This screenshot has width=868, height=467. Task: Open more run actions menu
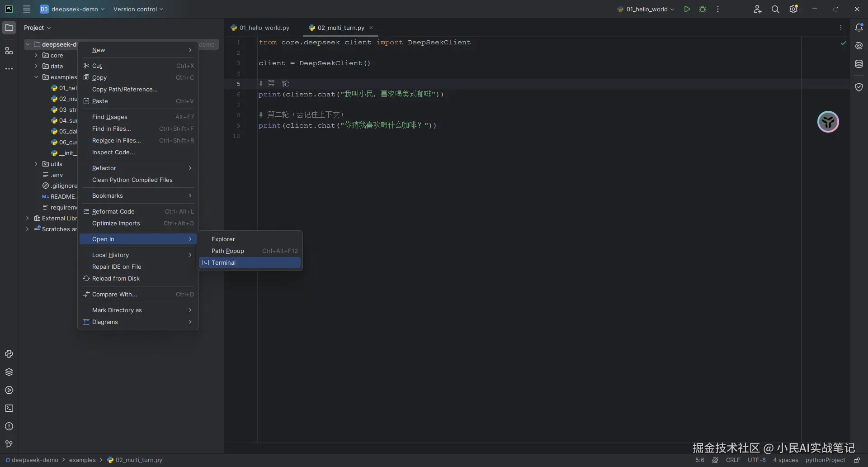point(718,9)
